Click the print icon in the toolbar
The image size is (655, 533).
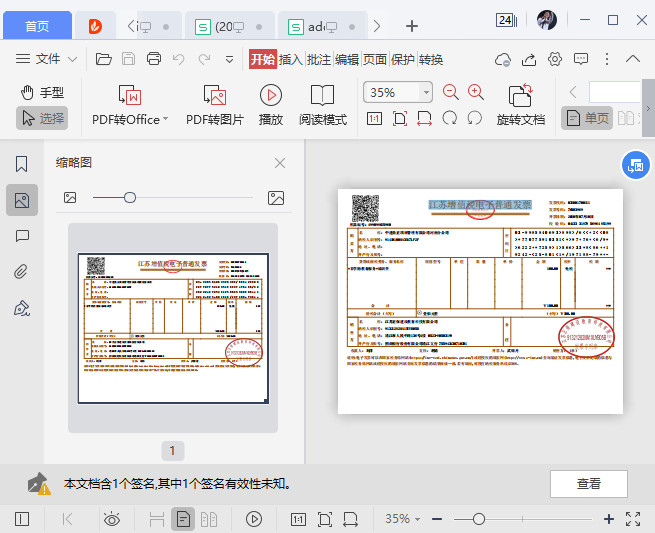click(154, 59)
